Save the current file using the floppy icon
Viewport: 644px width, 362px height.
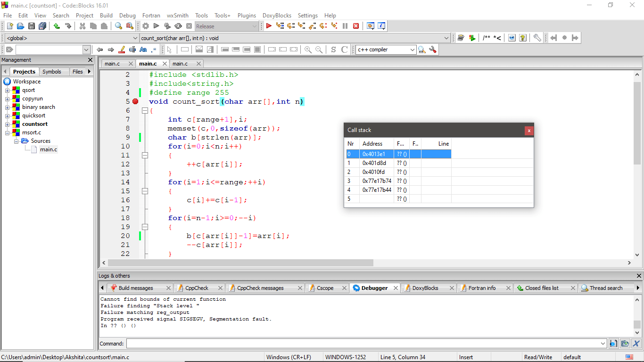(32, 26)
